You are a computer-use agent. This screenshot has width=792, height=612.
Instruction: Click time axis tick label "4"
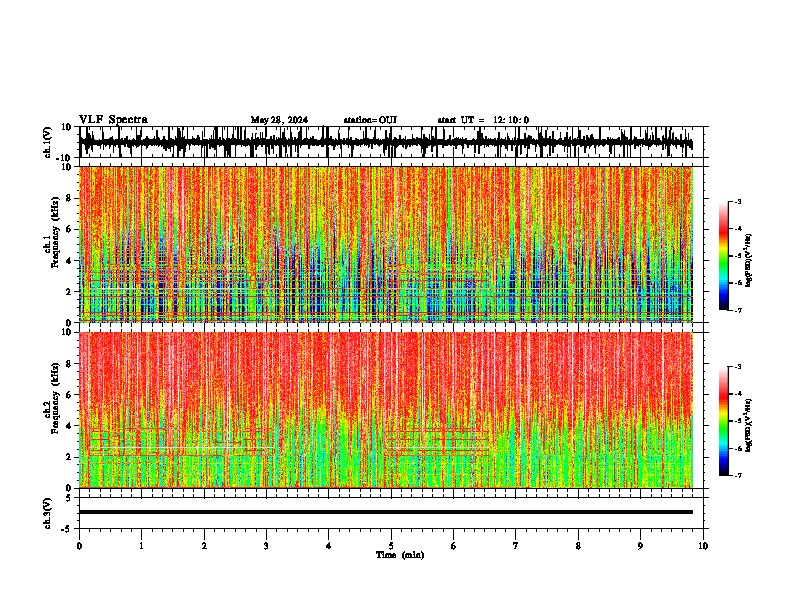point(329,546)
